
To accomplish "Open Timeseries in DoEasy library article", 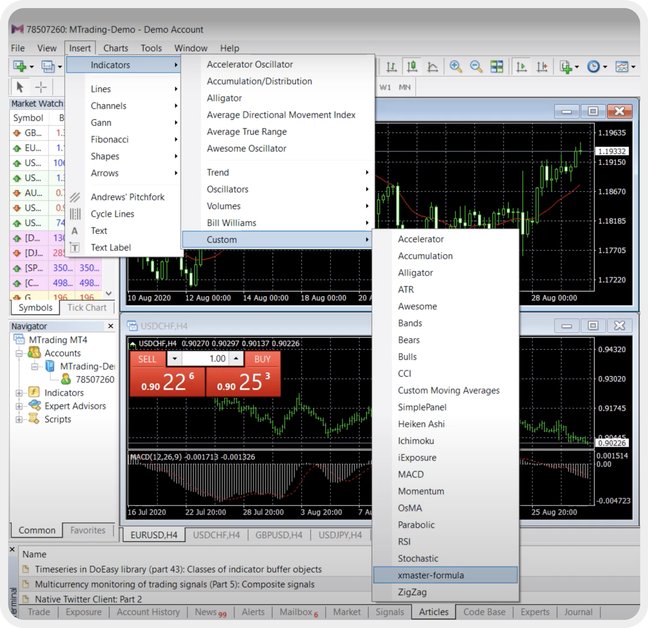I will tap(178, 569).
